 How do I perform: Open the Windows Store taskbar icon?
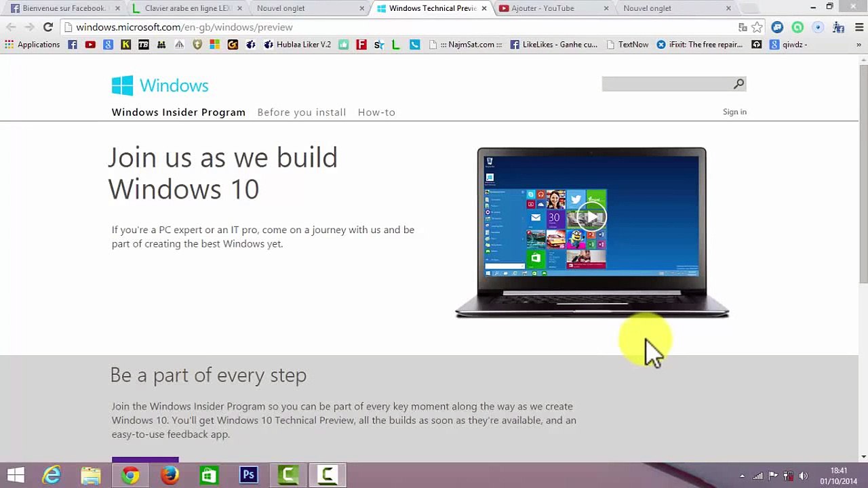(x=209, y=475)
